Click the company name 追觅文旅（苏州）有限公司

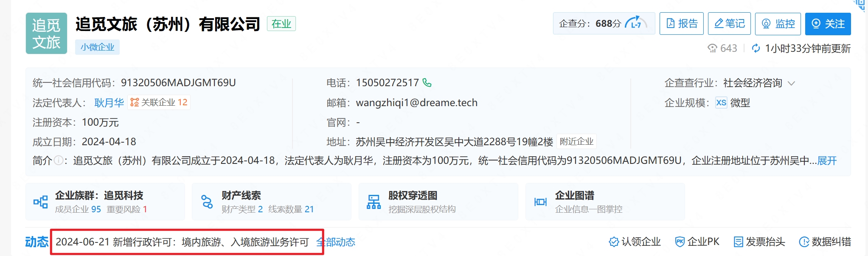(168, 24)
